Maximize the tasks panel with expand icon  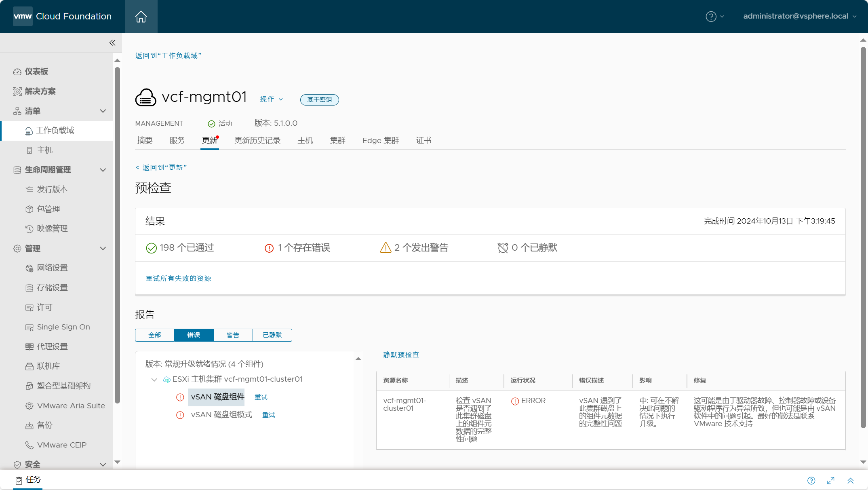point(831,481)
